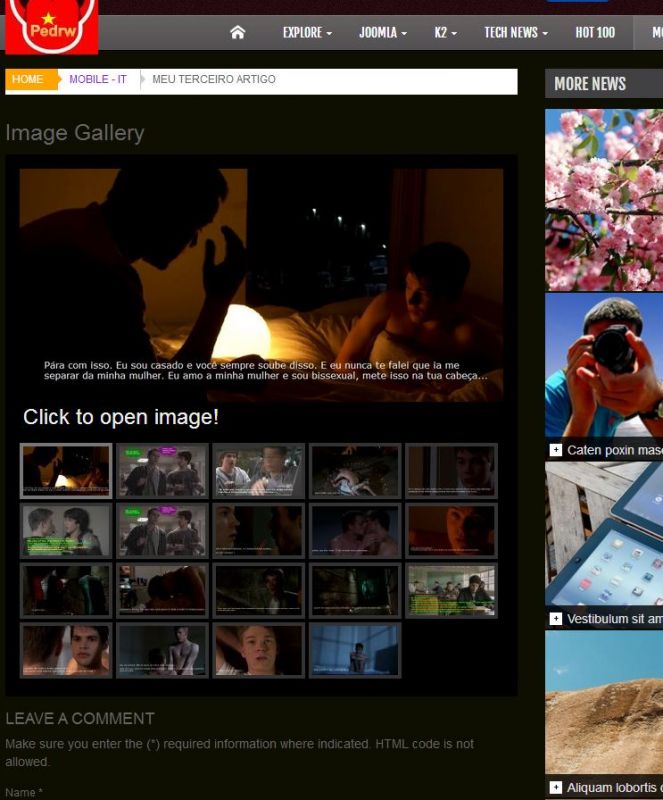Screen dimensions: 663x800
Task: Open the HOT 100 menu item
Action: click(595, 33)
